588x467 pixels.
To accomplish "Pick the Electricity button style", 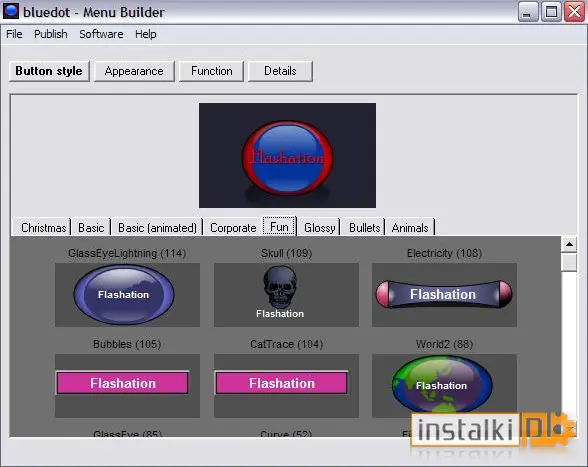I will click(444, 295).
